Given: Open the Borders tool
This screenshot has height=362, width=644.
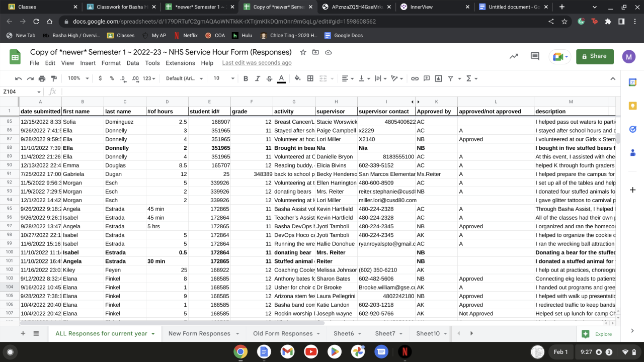Looking at the screenshot, I should (310, 78).
